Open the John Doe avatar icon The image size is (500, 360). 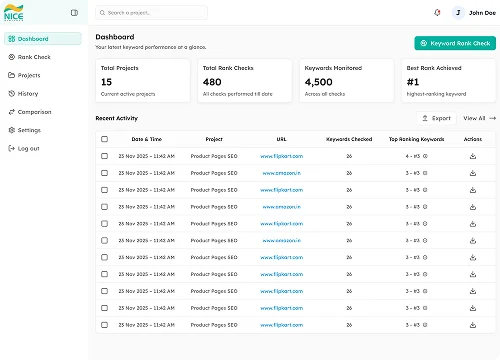(x=458, y=13)
